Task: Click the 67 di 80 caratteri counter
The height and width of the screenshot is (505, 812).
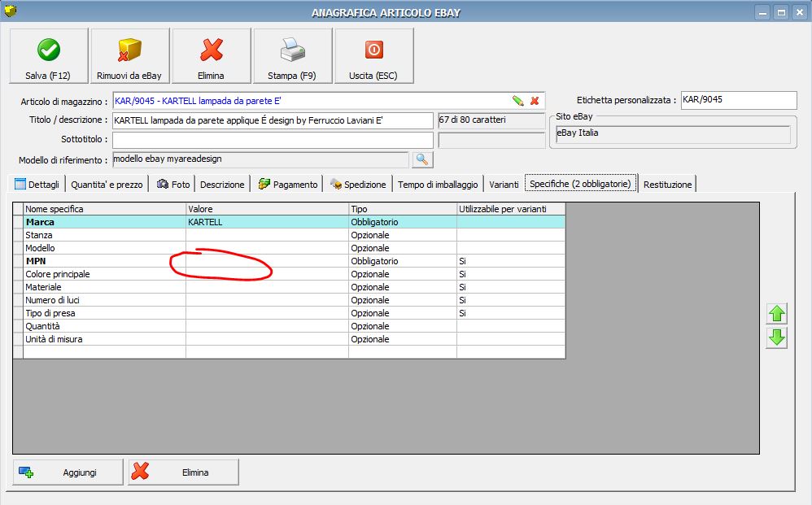Action: coord(491,120)
